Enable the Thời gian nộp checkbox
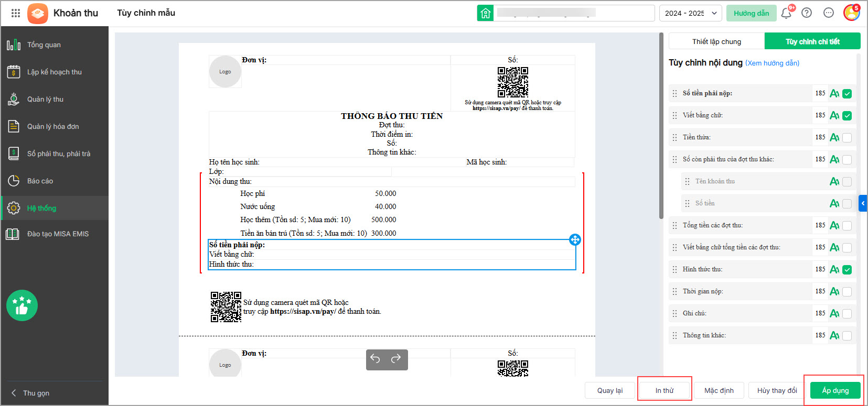This screenshot has width=868, height=406. (x=847, y=292)
